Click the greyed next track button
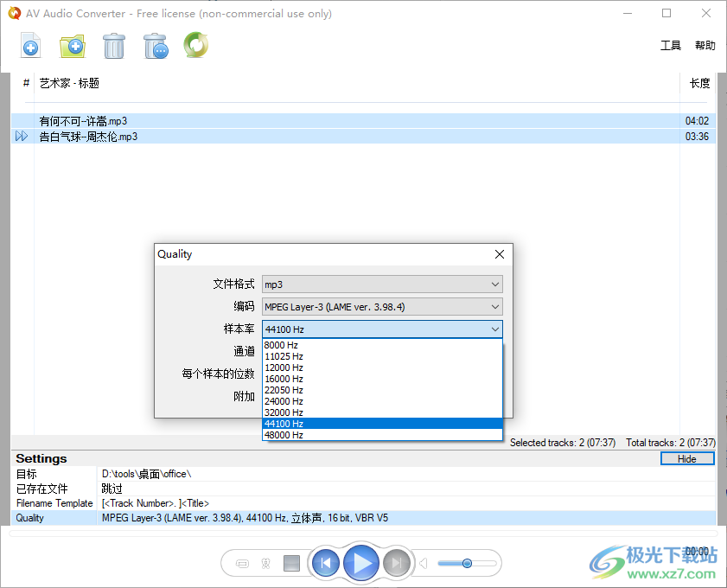 (x=397, y=563)
